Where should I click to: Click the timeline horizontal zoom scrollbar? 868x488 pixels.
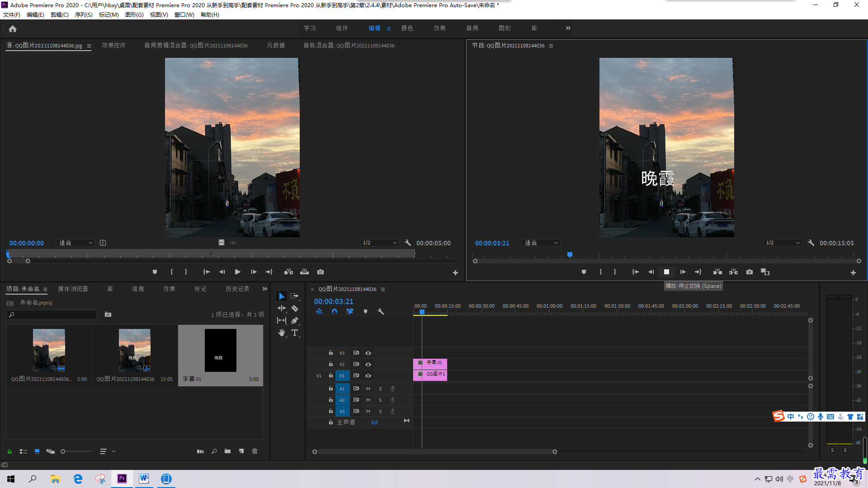[x=434, y=452]
